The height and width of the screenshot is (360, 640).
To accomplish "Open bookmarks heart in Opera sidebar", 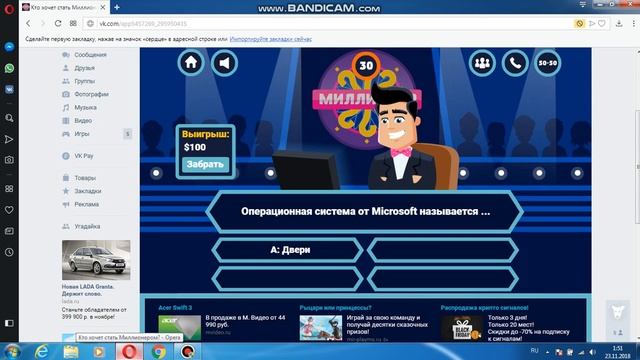I will (x=9, y=210).
